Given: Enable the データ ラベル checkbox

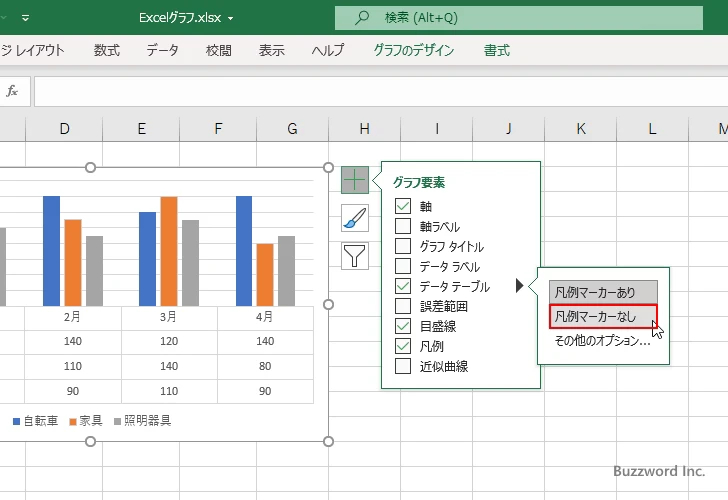Looking at the screenshot, I should pos(403,266).
